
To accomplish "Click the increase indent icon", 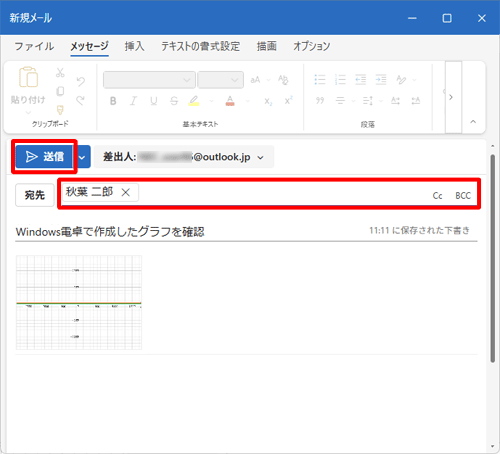I will (x=381, y=80).
